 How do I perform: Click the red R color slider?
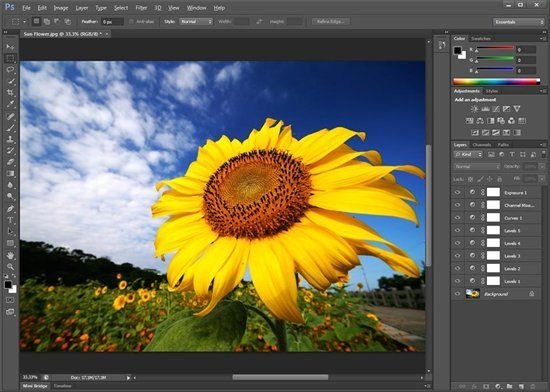pos(495,48)
